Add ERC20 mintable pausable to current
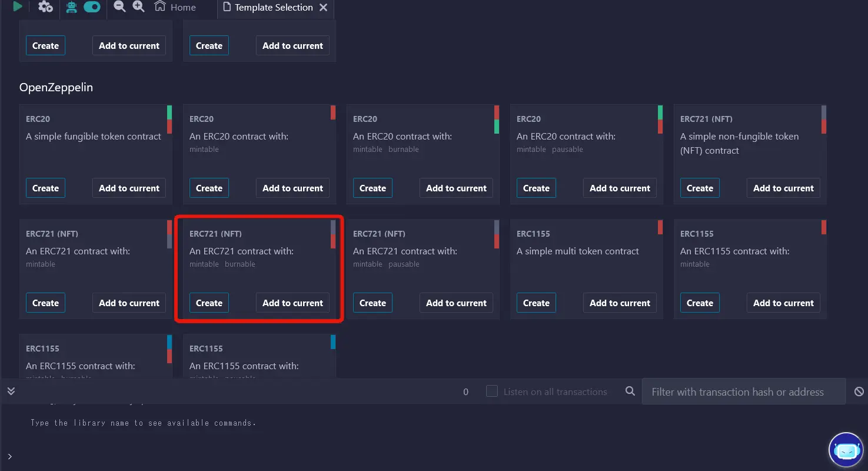This screenshot has height=471, width=868. coord(620,188)
